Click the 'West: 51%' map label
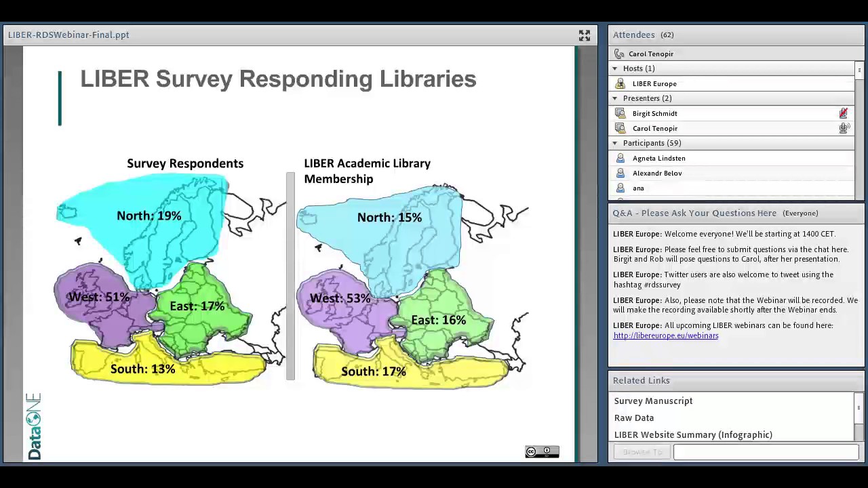868x488 pixels. [98, 297]
